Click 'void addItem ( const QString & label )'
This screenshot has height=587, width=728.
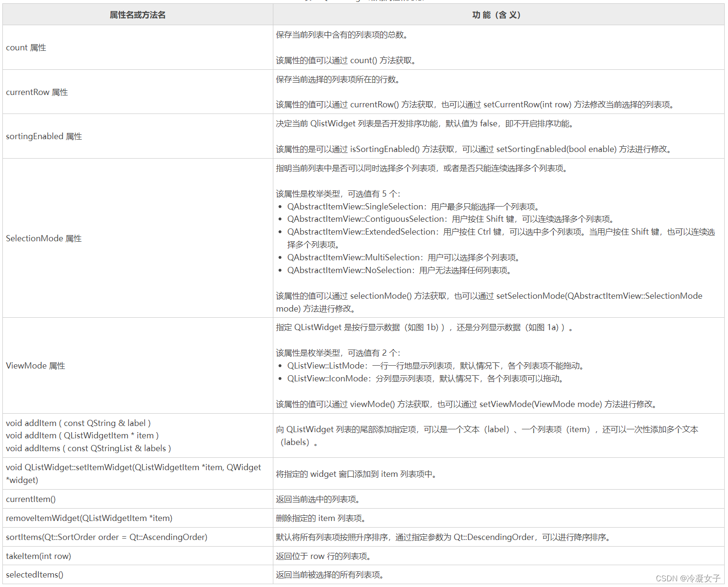[x=78, y=423]
